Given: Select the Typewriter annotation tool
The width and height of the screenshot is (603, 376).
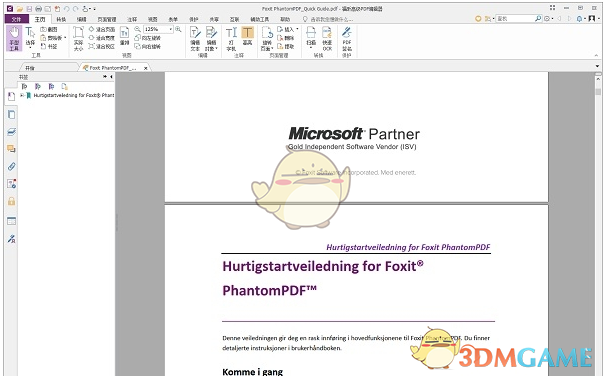Looking at the screenshot, I should point(231,38).
